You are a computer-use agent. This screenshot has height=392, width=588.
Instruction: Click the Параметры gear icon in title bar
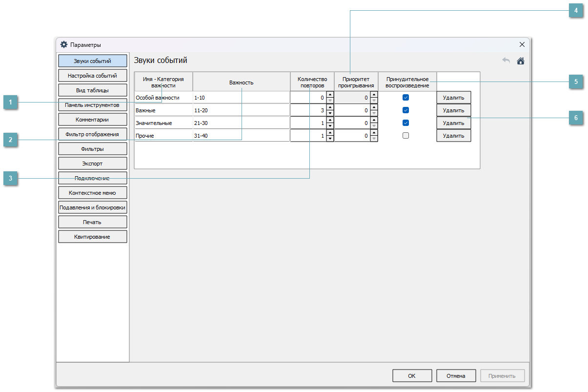[x=63, y=44]
